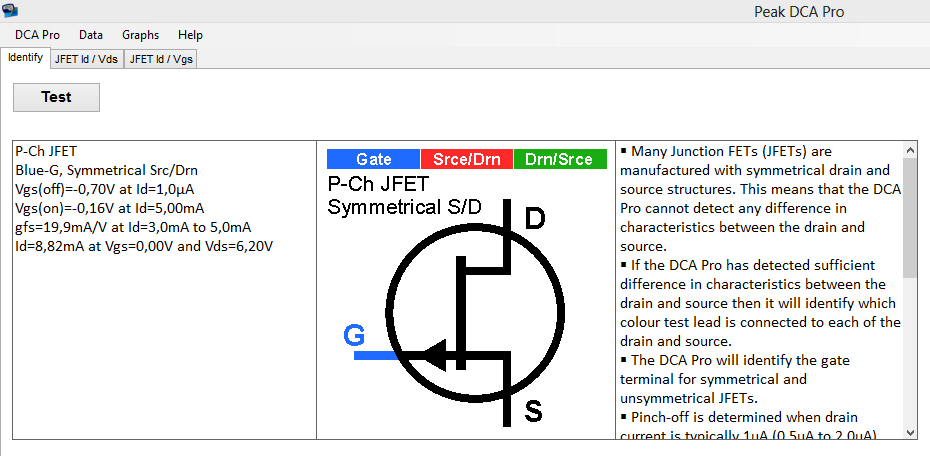
Task: Click the 'P-Ch JFET' result line
Action: tap(46, 151)
